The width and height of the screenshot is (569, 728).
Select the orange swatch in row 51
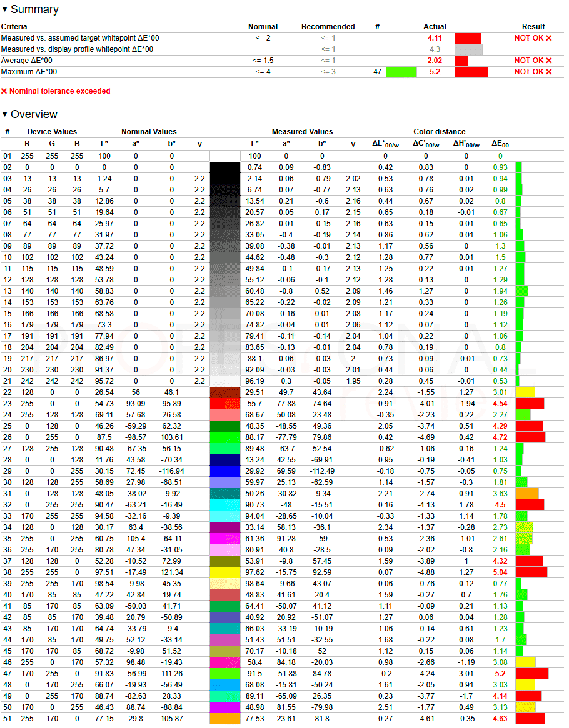pos(225,718)
